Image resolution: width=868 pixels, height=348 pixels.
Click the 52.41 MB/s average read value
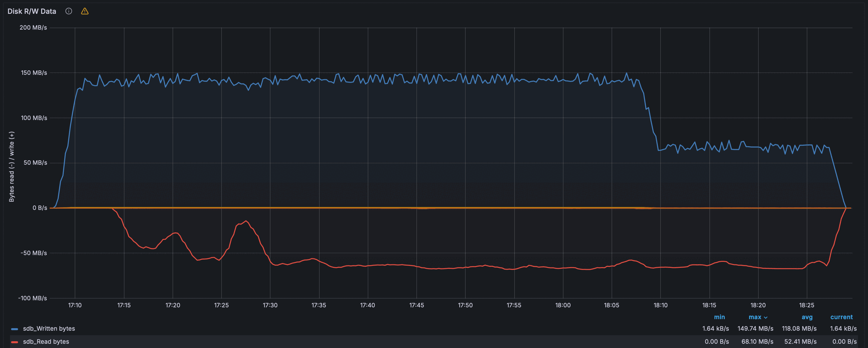[800, 341]
